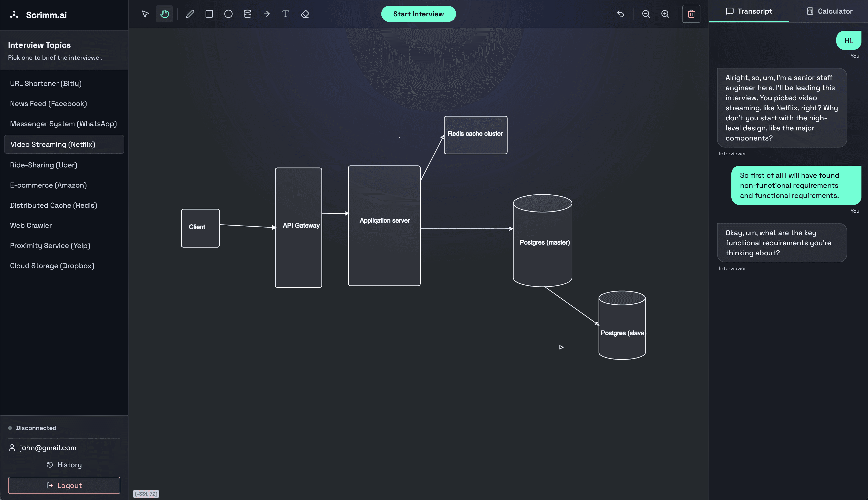Select the text tool

[286, 14]
